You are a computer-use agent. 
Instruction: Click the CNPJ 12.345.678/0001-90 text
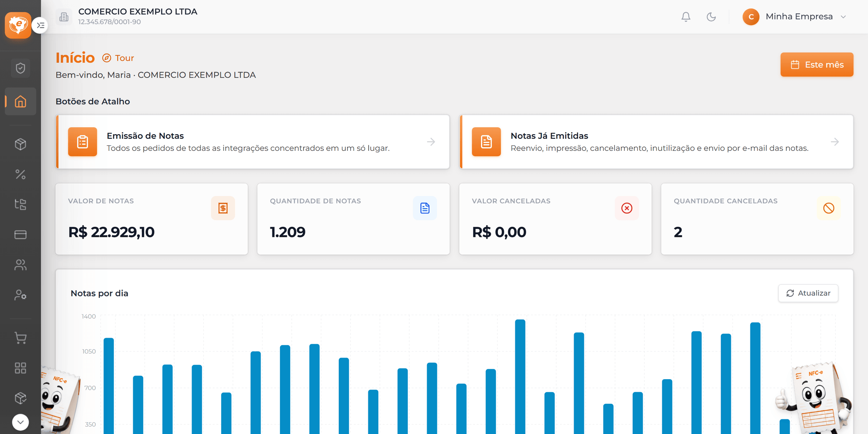pos(110,22)
